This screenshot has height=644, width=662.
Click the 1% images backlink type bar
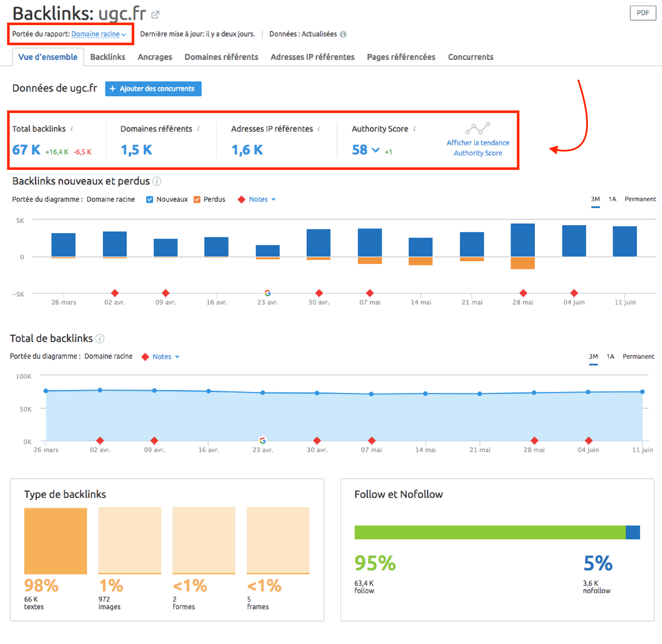[x=130, y=541]
